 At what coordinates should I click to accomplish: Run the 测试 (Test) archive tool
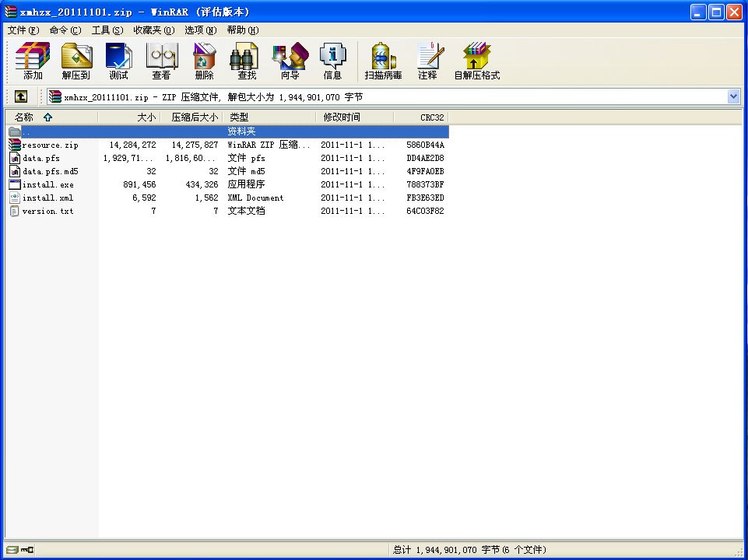pos(118,61)
